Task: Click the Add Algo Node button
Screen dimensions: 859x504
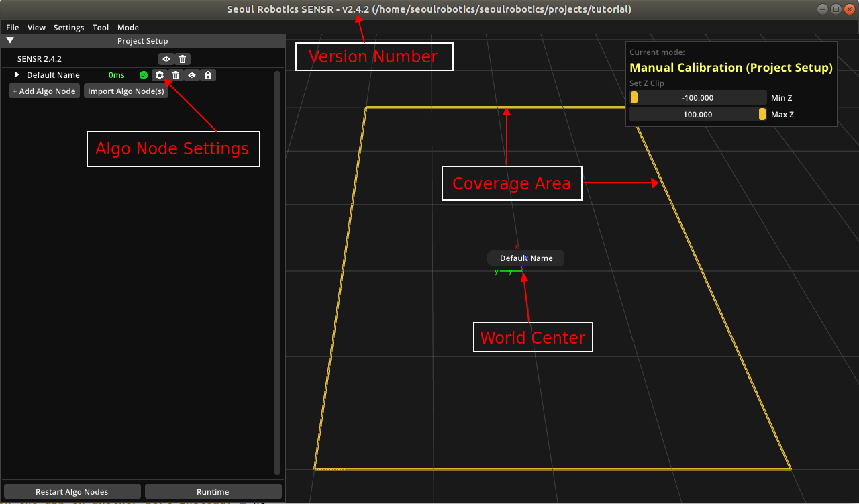Action: (x=44, y=91)
